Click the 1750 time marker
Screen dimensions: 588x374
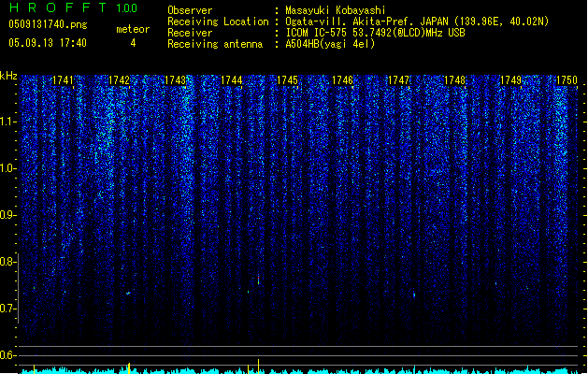(566, 80)
